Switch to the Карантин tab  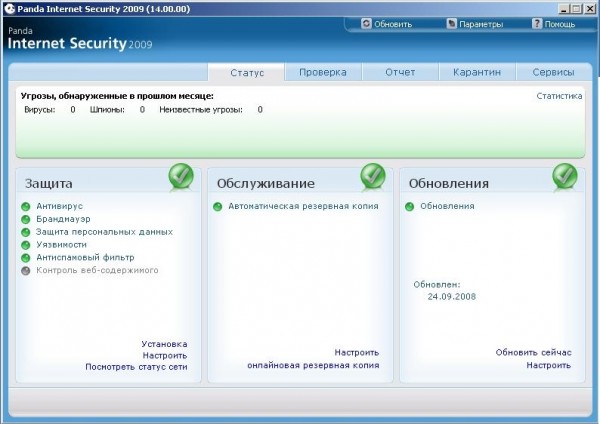tap(477, 72)
